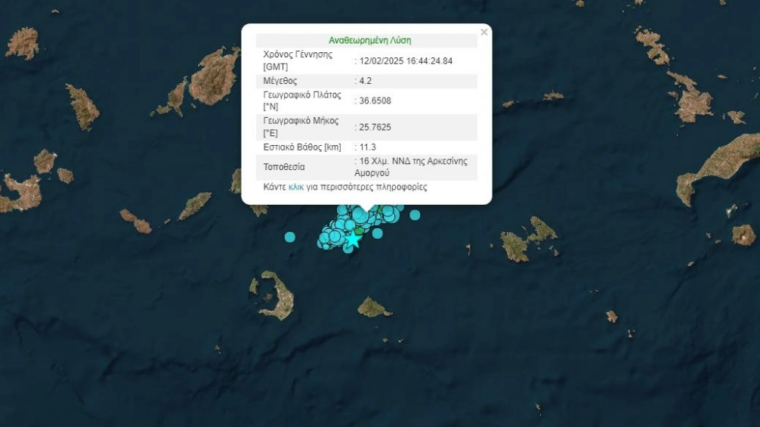Click the butterfly-shaped Astypalaia island

click(528, 241)
